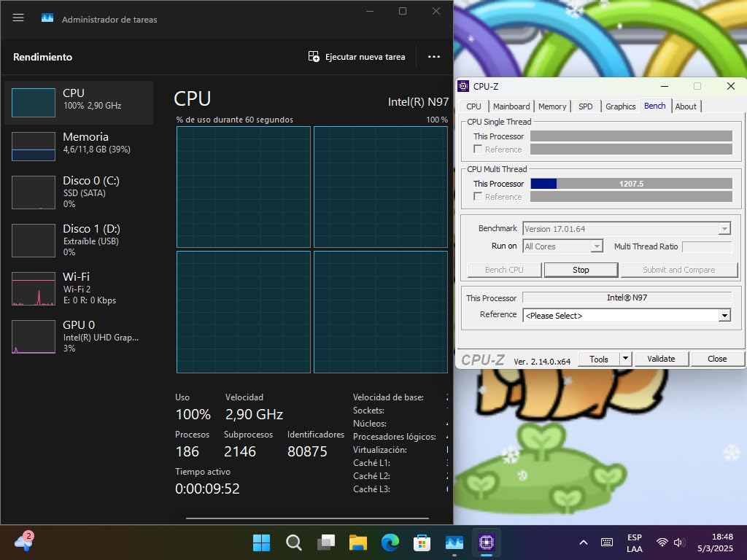Change the ESP LAA input language
The image size is (747, 560).
(x=634, y=542)
